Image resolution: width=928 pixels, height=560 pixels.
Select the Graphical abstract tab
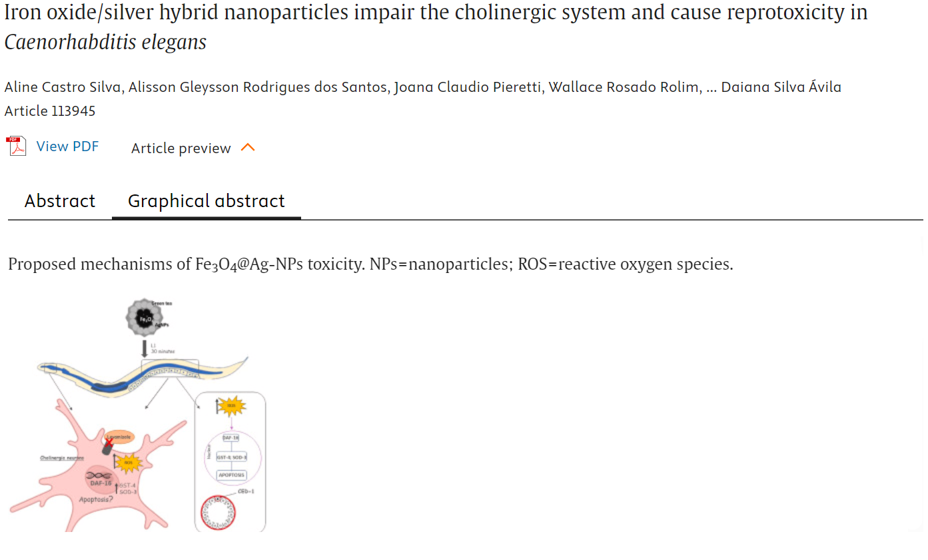click(x=206, y=201)
